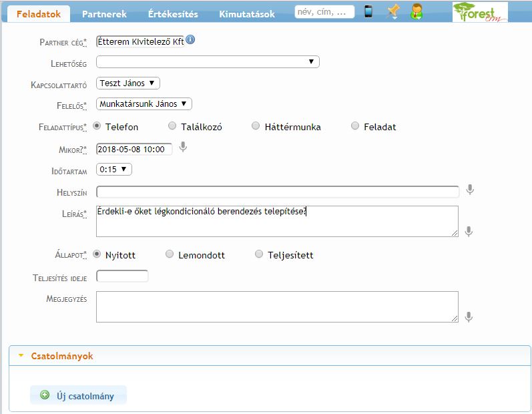The width and height of the screenshot is (532, 414).
Task: Click the microphone icon beside Leírás textarea
Action: (469, 231)
